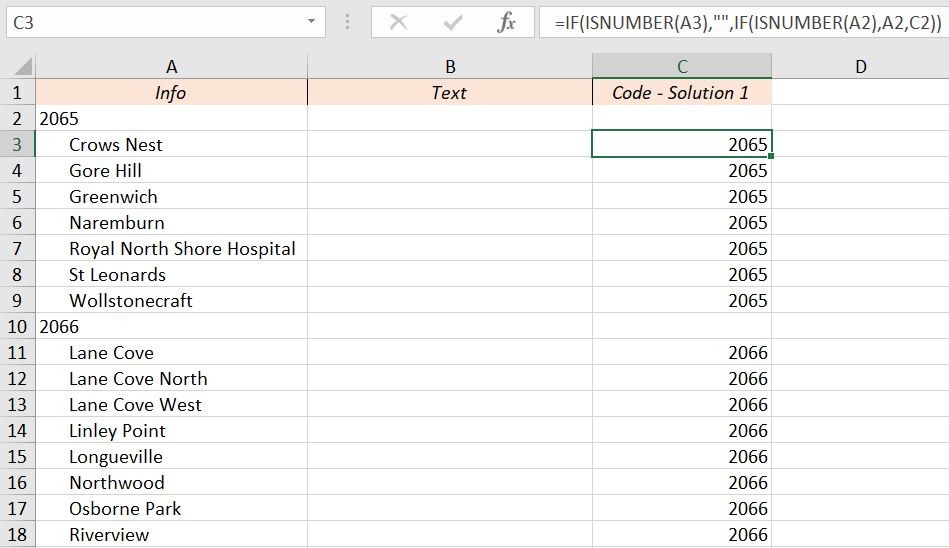Select active cell C3 showing 2065

tap(681, 144)
